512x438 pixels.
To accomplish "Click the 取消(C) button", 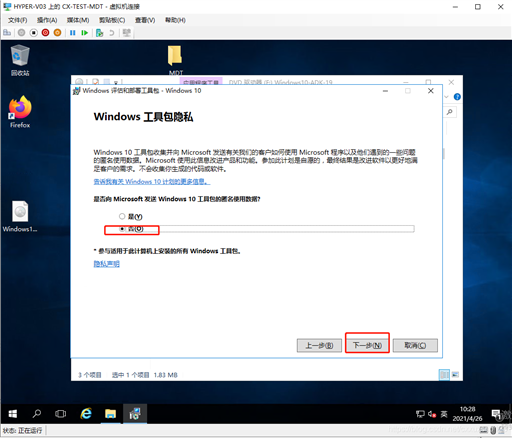I will pyautogui.click(x=415, y=345).
